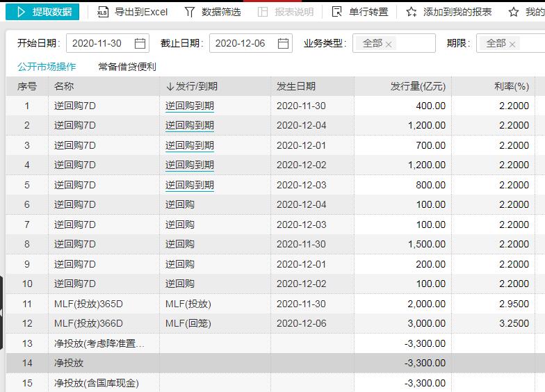The height and width of the screenshot is (392, 545).
Task: Click the 提取数据 play icon
Action: point(21,13)
